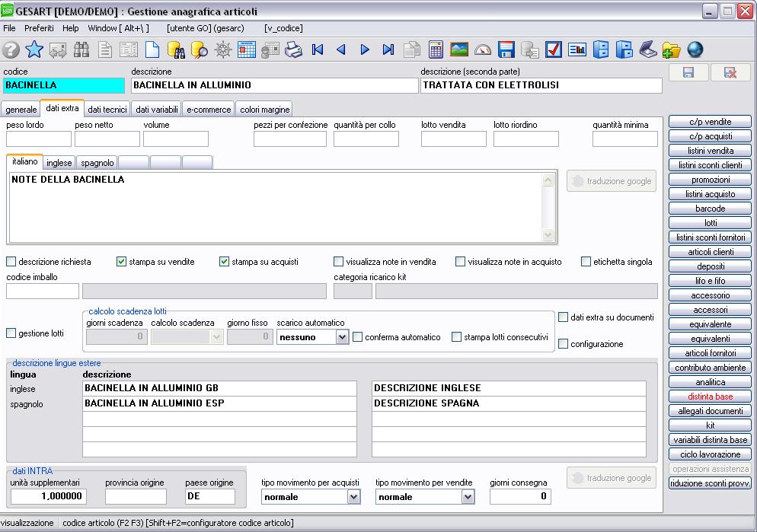This screenshot has width=757, height=532.
Task: Click the binoculars search icon
Action: (x=81, y=50)
